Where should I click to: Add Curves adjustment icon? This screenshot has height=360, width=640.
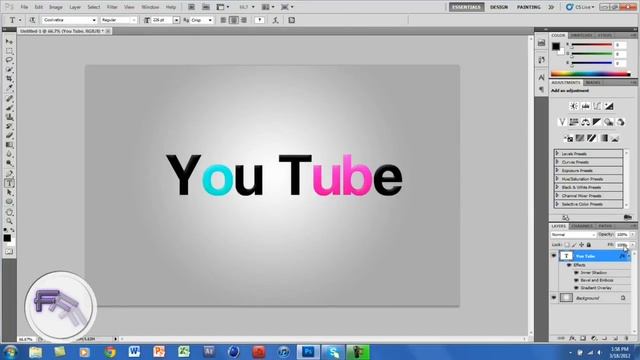[597, 106]
